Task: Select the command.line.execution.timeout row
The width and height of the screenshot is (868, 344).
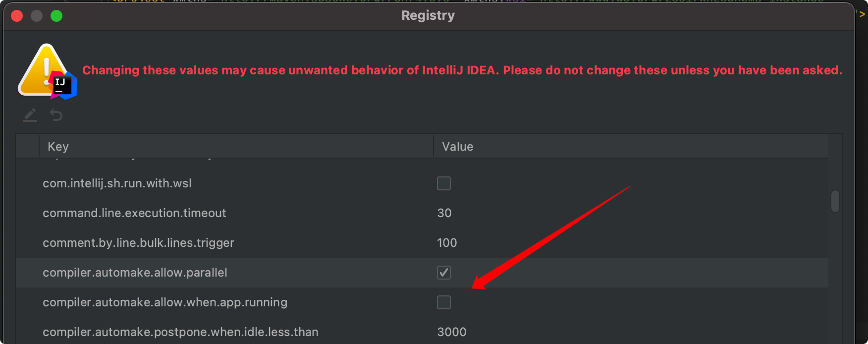Action: [x=134, y=213]
